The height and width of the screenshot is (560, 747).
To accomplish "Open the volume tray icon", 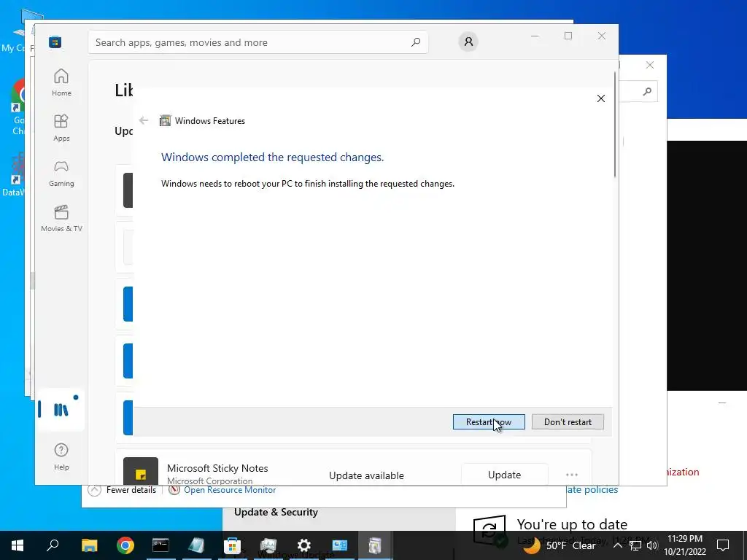I will 652,545.
